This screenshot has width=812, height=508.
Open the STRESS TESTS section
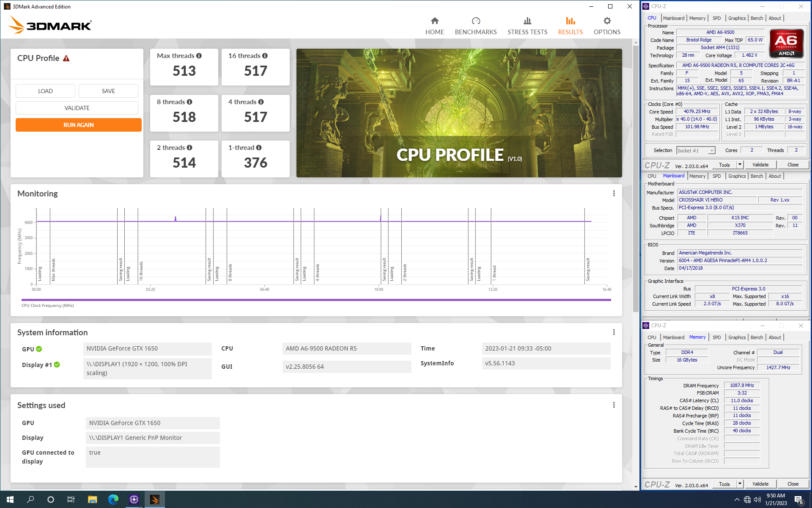(x=527, y=26)
